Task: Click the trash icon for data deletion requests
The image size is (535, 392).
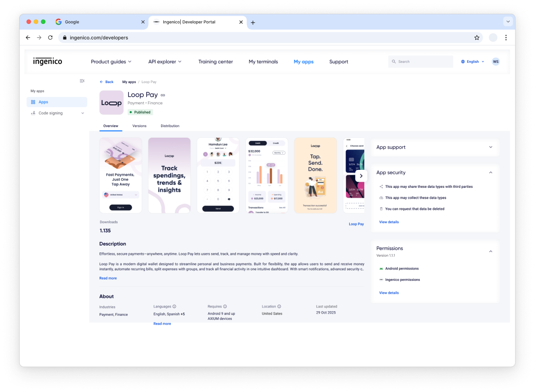Action: coord(381,208)
